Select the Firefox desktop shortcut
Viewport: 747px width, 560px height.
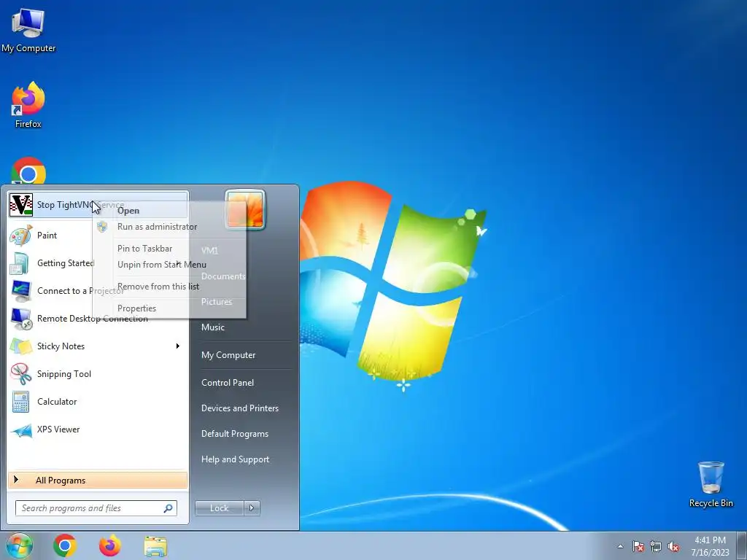(x=28, y=105)
